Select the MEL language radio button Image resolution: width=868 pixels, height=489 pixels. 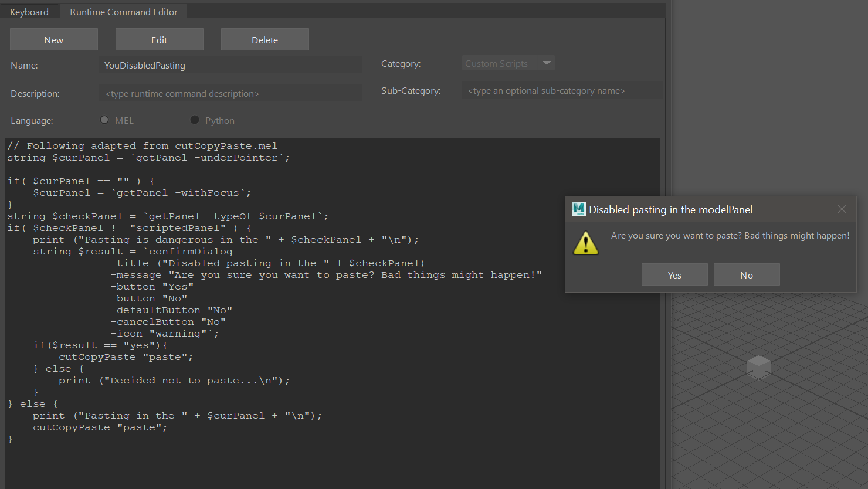(x=104, y=120)
